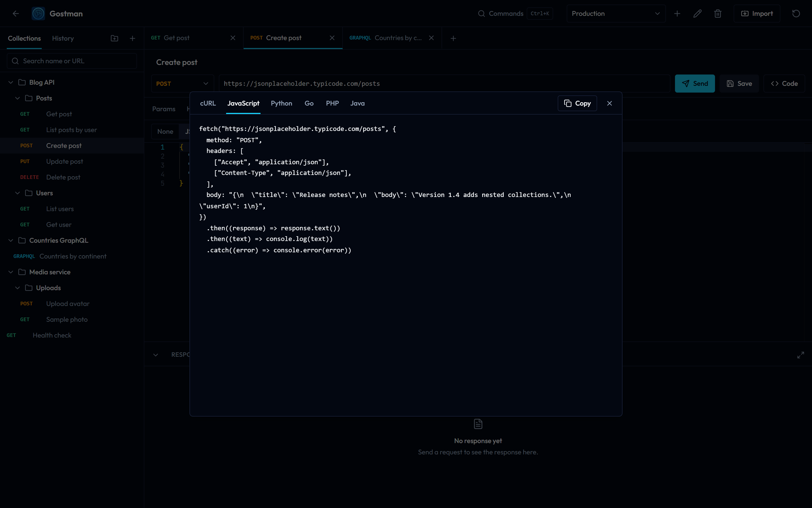Open the Update post request
The height and width of the screenshot is (508, 812).
pos(72,161)
